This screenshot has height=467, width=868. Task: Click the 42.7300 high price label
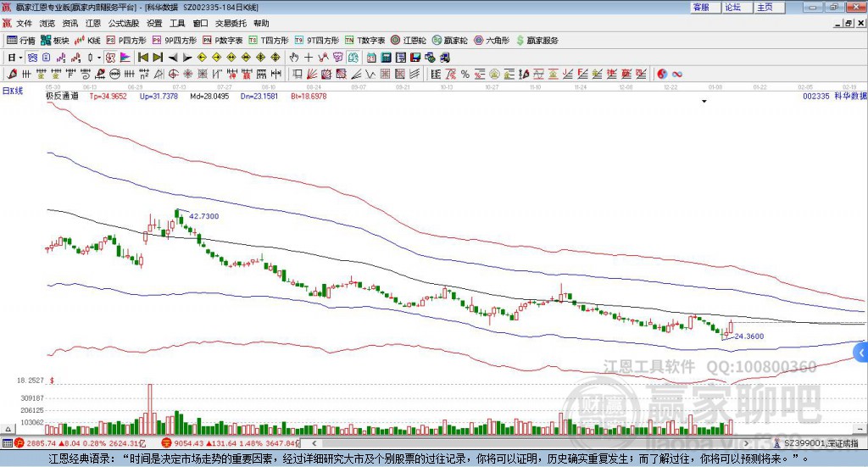pos(203,216)
